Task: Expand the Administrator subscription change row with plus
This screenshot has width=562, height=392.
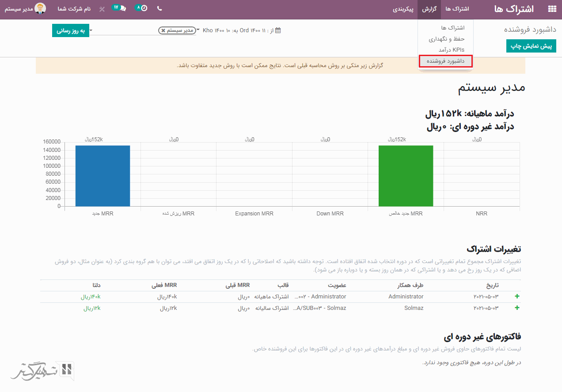Action: click(x=517, y=297)
